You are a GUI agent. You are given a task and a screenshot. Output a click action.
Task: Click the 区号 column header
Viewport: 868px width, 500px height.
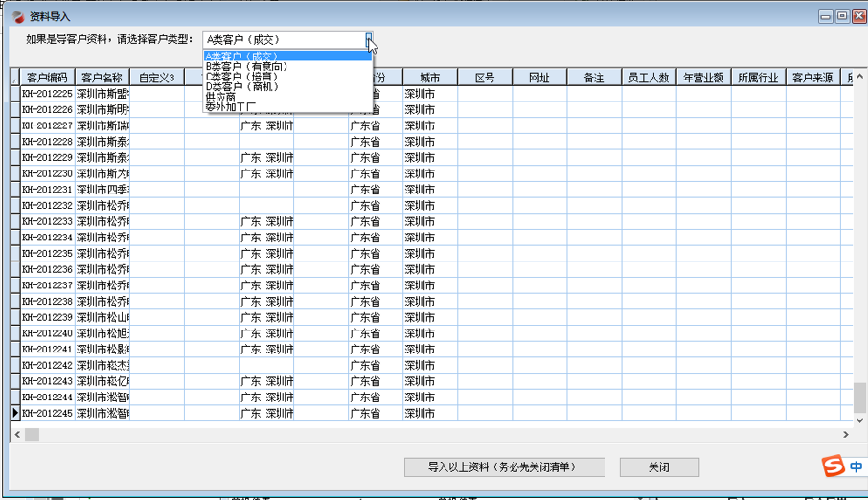[485, 78]
